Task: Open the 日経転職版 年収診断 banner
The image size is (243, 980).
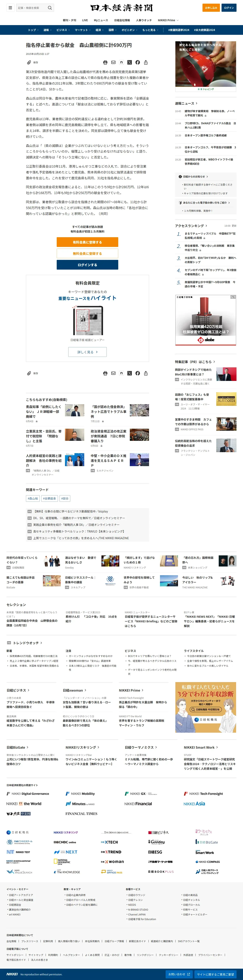Action: point(206,707)
